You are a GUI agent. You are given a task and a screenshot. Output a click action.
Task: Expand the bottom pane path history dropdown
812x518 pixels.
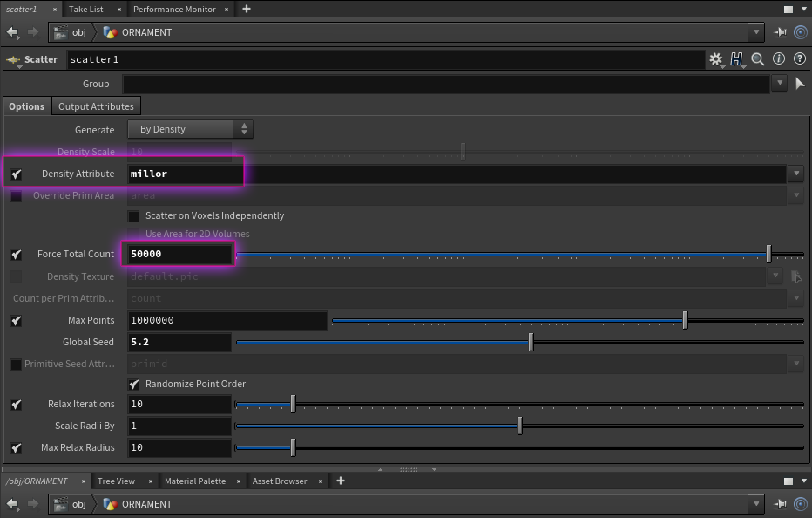[756, 504]
